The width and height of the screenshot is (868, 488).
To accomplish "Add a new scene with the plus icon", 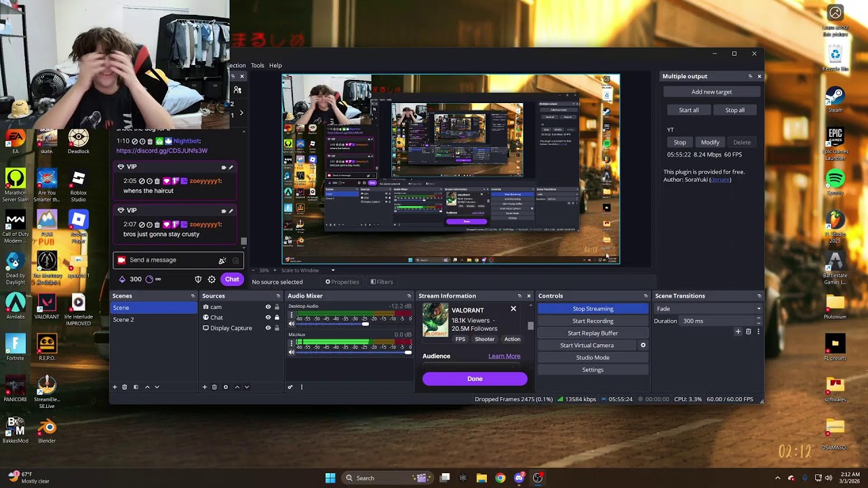I will click(x=115, y=387).
